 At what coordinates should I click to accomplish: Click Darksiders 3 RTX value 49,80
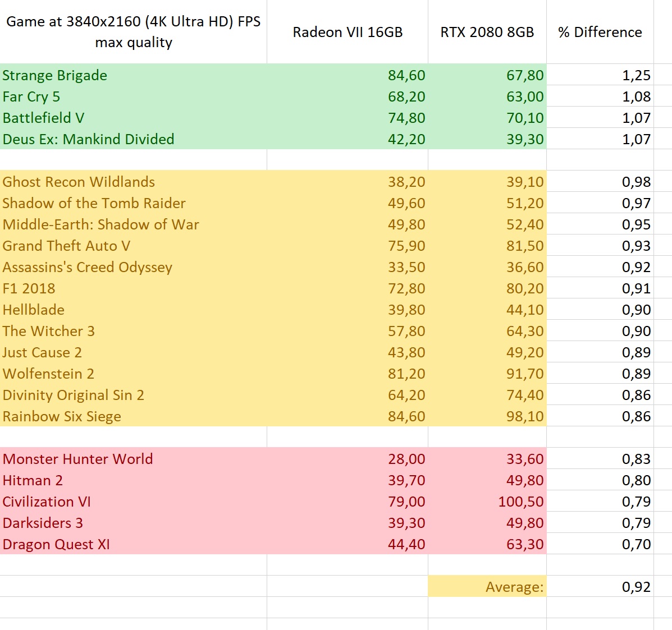coord(487,522)
